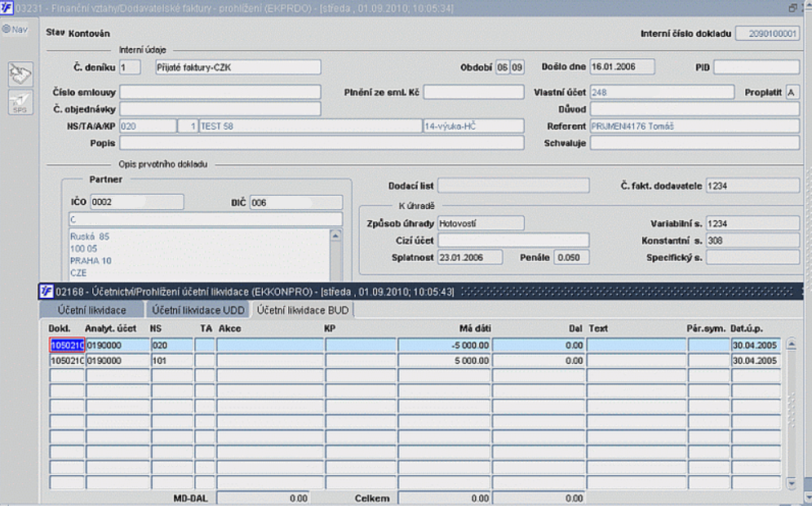Click the Dodací list field
This screenshot has width=812, height=506.
click(x=513, y=185)
